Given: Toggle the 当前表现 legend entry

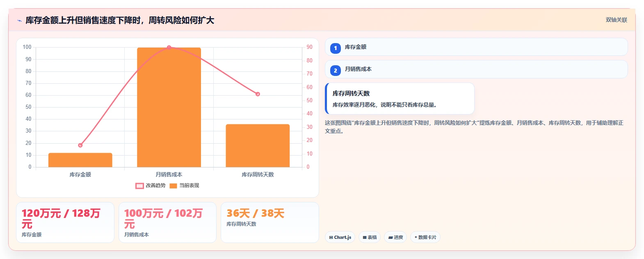Looking at the screenshot, I should click(184, 186).
